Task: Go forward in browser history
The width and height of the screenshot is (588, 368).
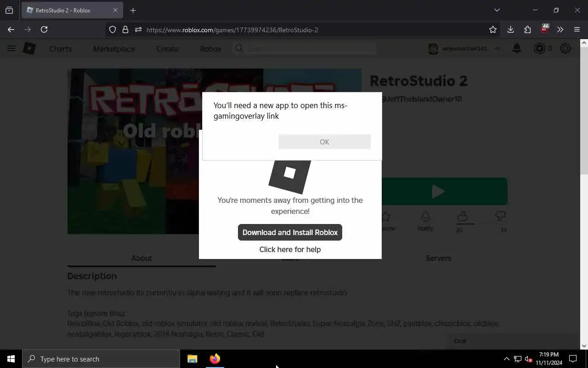Action: pyautogui.click(x=28, y=29)
